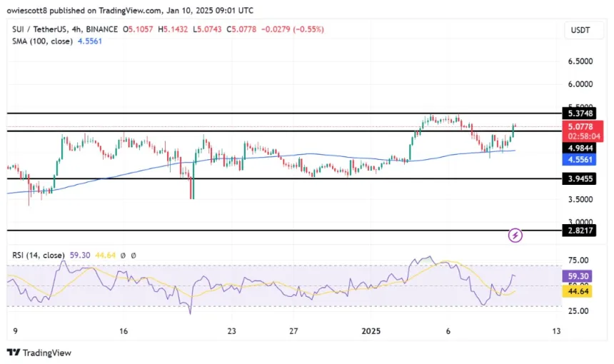Click the 6.5000 price scale value
The image size is (614, 364).
(579, 61)
